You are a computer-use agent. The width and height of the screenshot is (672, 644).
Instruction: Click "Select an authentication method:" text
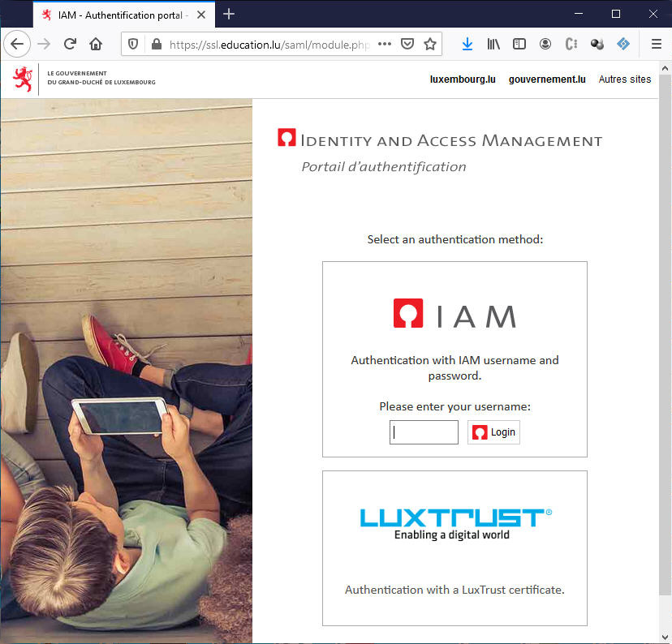[454, 239]
